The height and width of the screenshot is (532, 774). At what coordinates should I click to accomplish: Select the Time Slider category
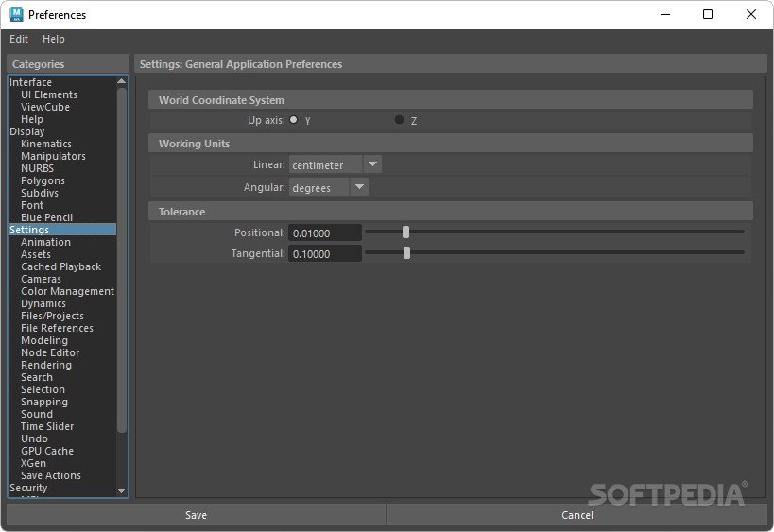47,426
